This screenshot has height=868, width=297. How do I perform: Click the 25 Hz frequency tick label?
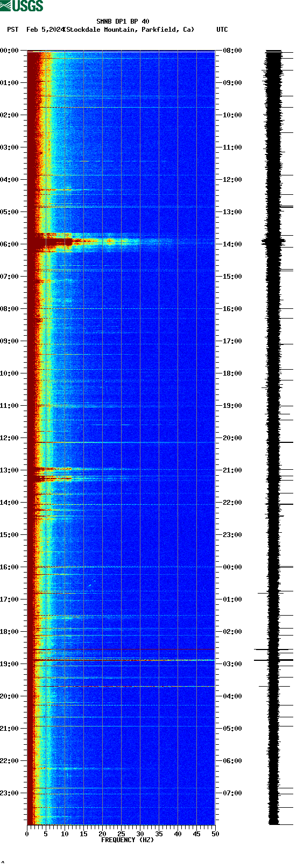(x=121, y=834)
